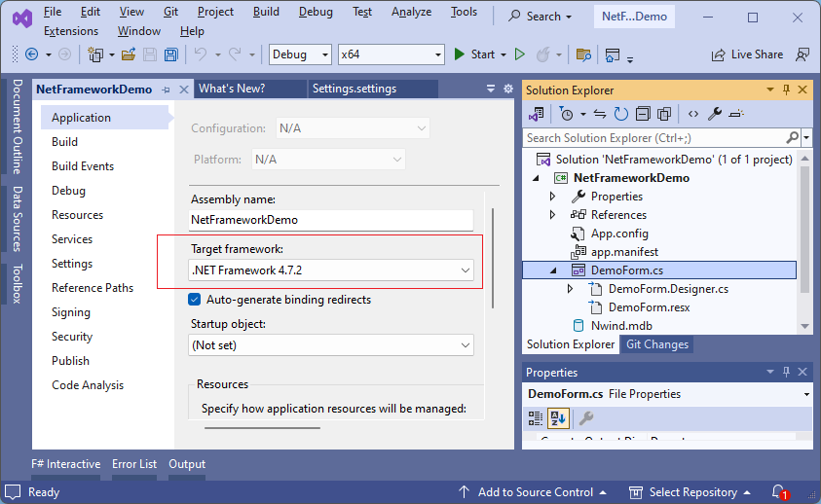Select the Build Events page
The image size is (821, 504).
83,166
